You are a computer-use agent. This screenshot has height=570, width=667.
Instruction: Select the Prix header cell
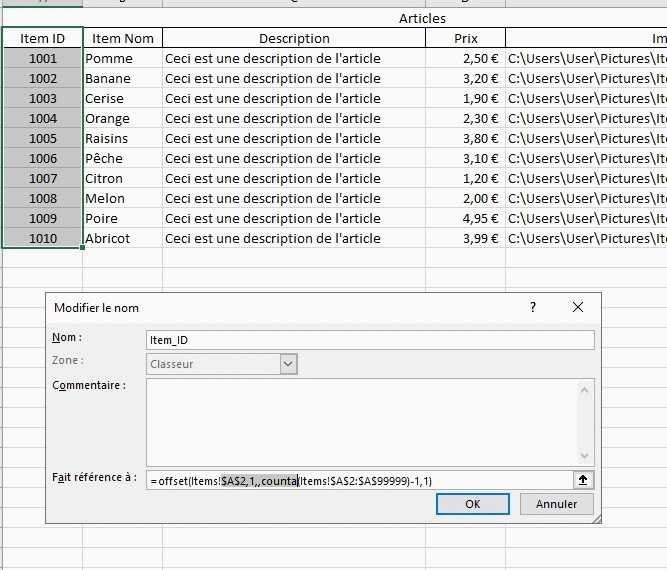[464, 38]
